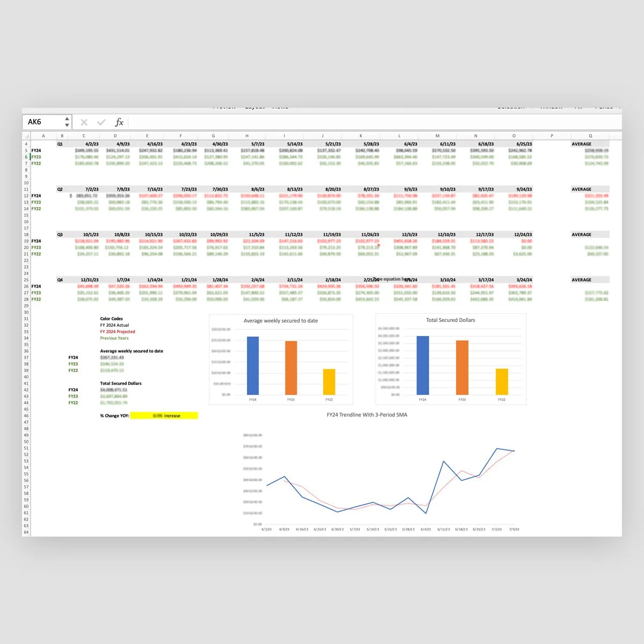This screenshot has height=644, width=644.
Task: Select the Total Secured Dollars bar chart
Action: pyautogui.click(x=451, y=358)
